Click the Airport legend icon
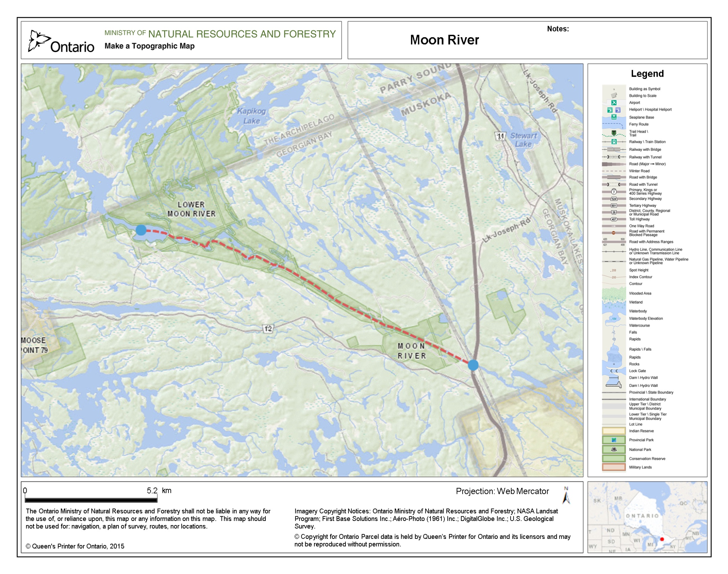This screenshot has height=574, width=728. click(x=614, y=103)
